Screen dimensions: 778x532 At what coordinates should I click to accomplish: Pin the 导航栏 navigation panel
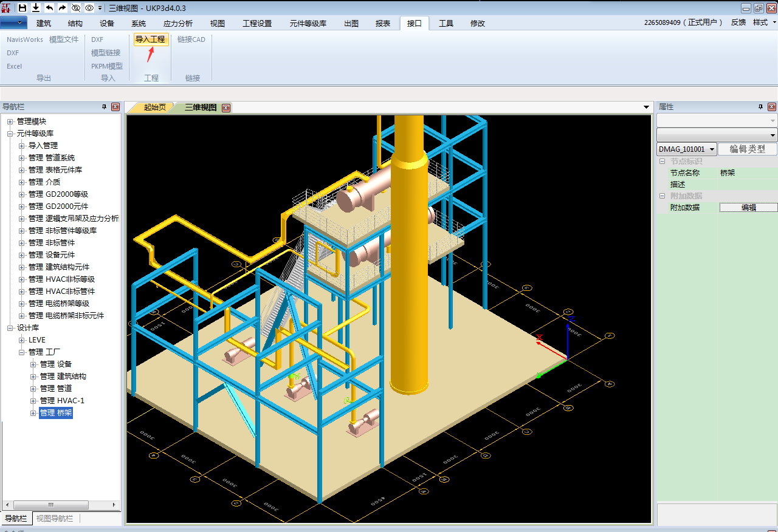pos(104,107)
